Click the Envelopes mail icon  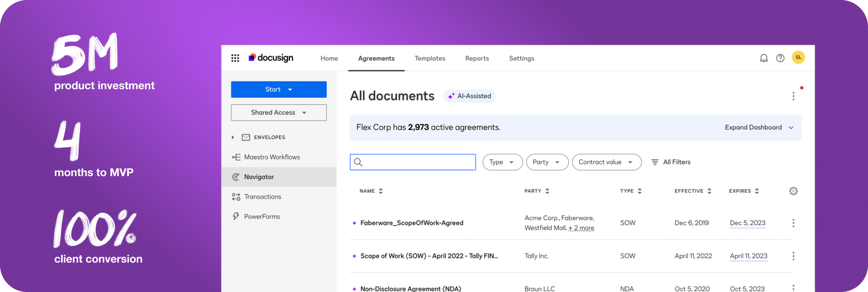pos(246,137)
